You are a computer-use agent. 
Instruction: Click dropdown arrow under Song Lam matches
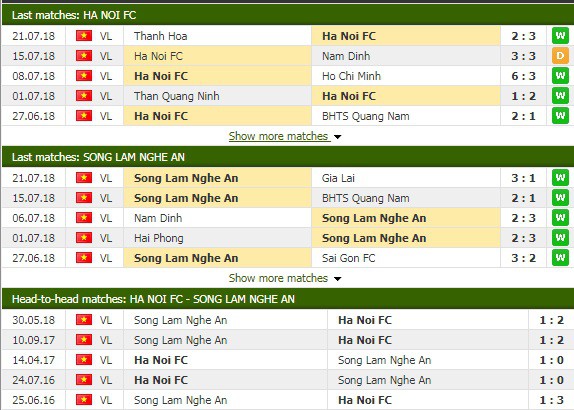[338, 279]
